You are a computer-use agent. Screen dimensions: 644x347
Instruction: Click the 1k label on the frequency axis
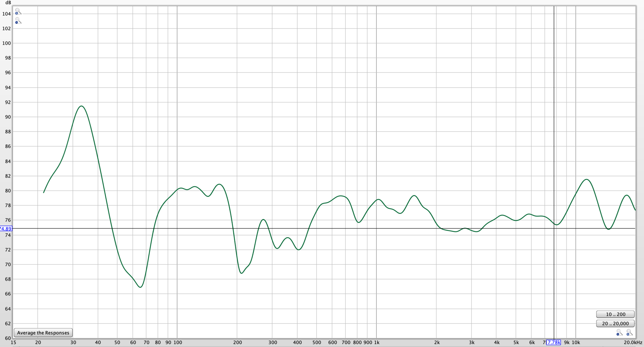tap(377, 342)
